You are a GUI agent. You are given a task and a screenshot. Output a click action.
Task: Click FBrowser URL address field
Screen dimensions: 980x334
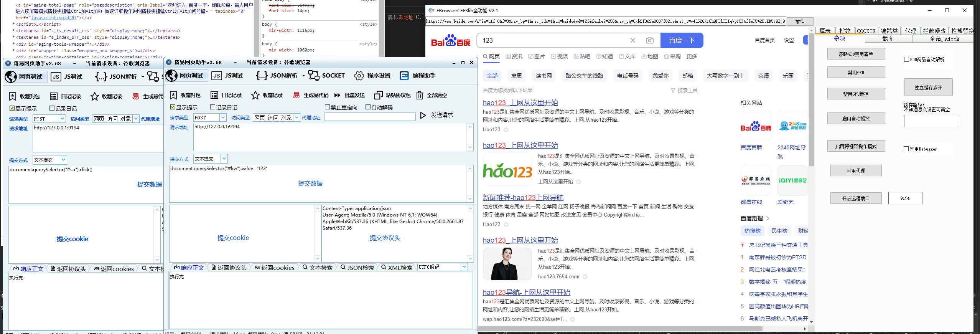605,21
